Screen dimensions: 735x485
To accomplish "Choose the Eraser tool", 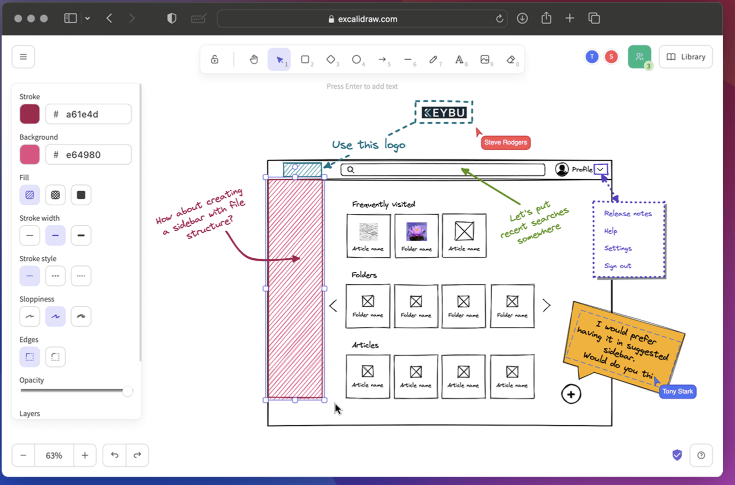I will [511, 60].
